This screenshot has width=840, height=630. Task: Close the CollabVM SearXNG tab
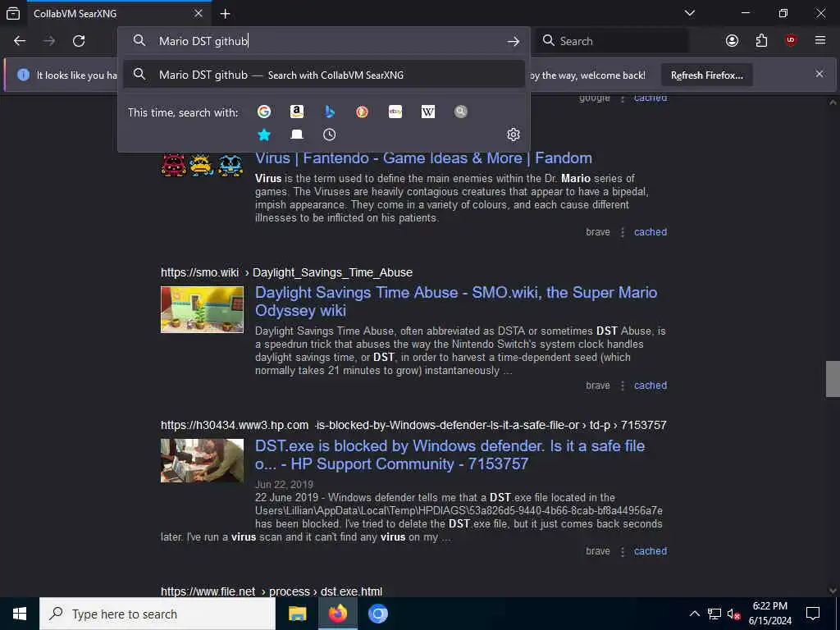coord(199,13)
